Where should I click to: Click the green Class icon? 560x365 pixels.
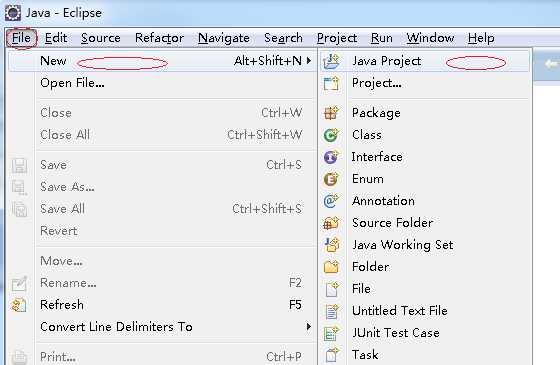pyautogui.click(x=331, y=135)
